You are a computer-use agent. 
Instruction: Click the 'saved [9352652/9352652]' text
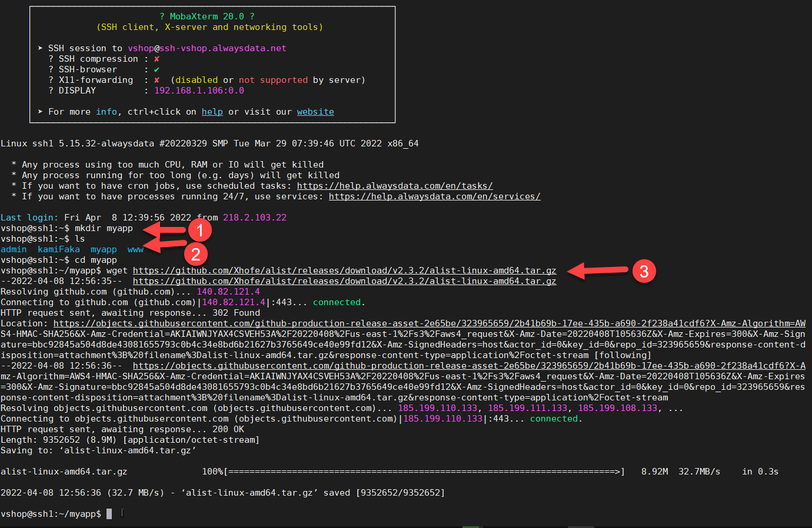[384, 493]
